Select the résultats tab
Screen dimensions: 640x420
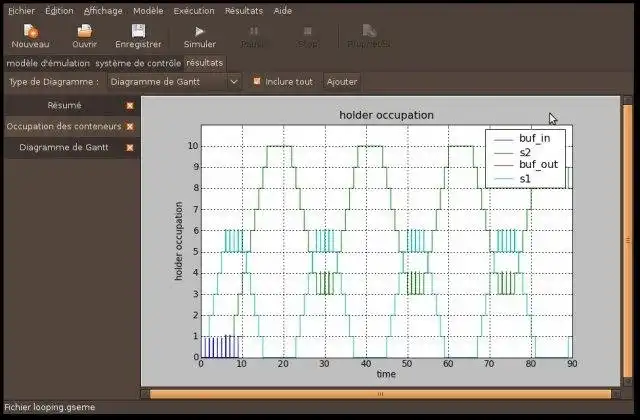pyautogui.click(x=204, y=63)
